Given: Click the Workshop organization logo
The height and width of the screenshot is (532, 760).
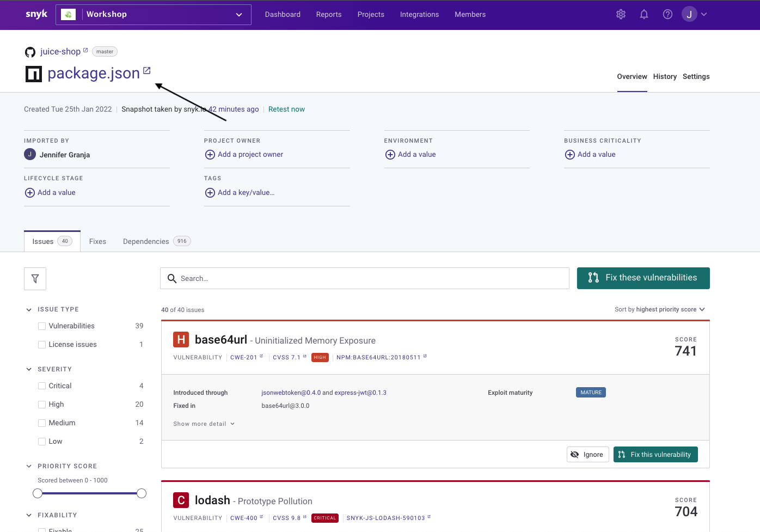Looking at the screenshot, I should coord(68,15).
